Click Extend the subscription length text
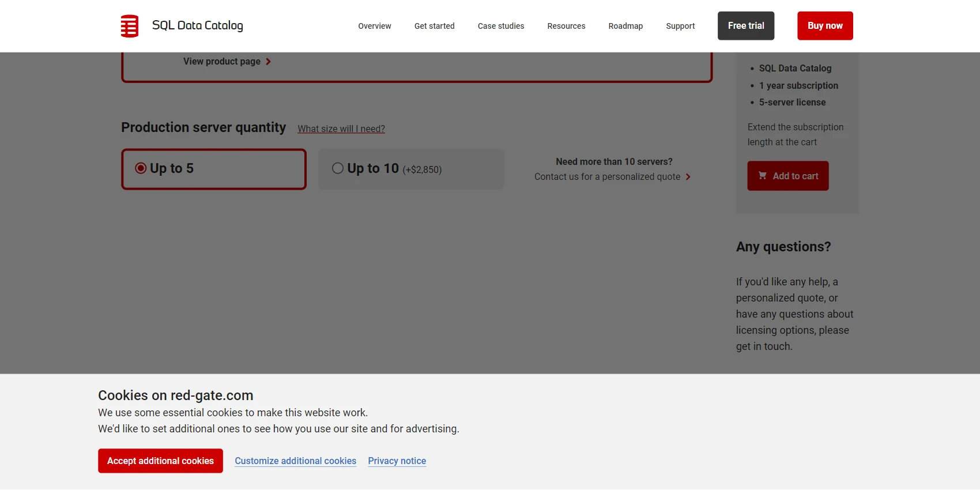 pyautogui.click(x=796, y=134)
